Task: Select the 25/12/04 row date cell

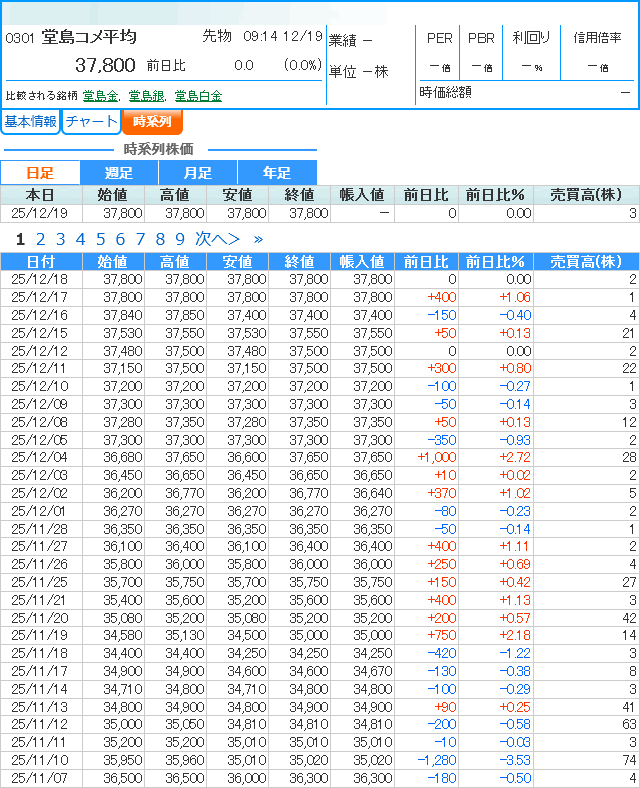Action: [x=40, y=457]
